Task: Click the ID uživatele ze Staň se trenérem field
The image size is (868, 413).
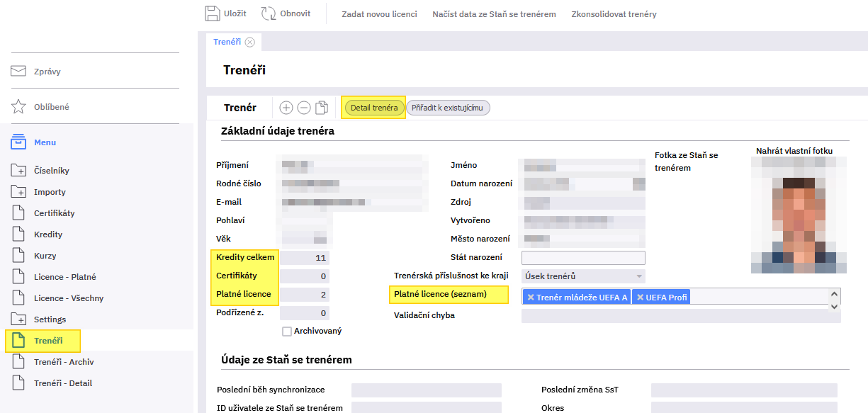Action: tap(427, 408)
